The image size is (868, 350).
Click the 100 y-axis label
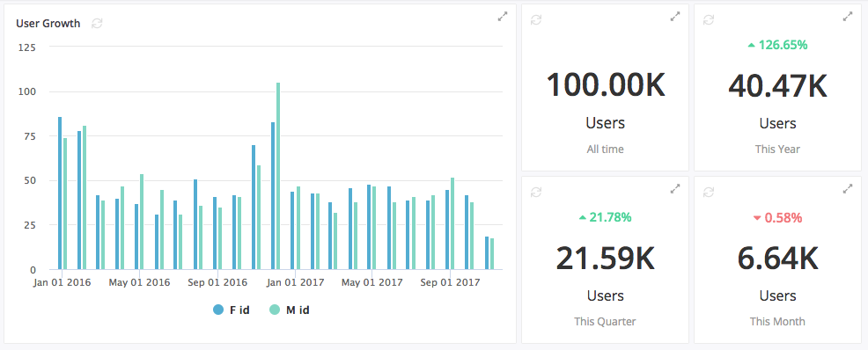point(26,91)
